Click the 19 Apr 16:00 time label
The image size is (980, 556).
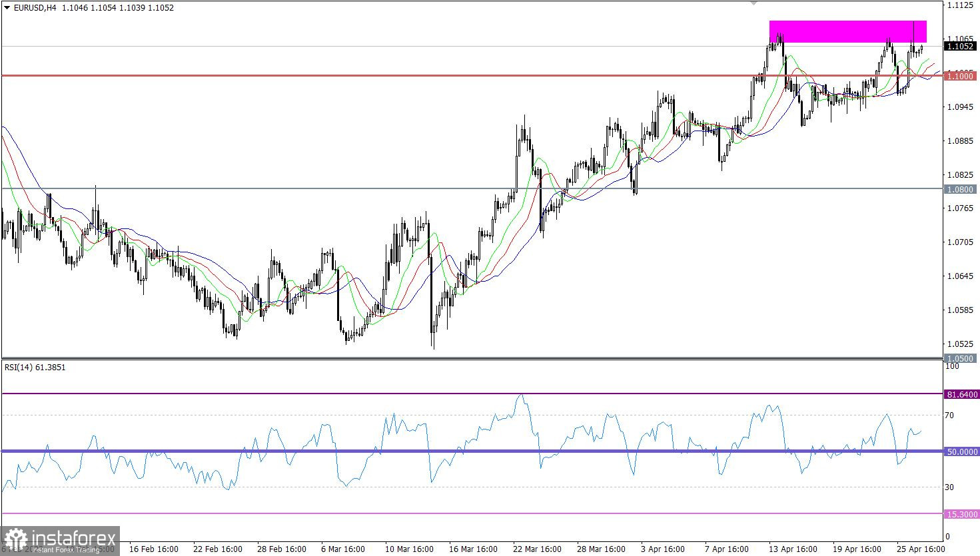[857, 549]
